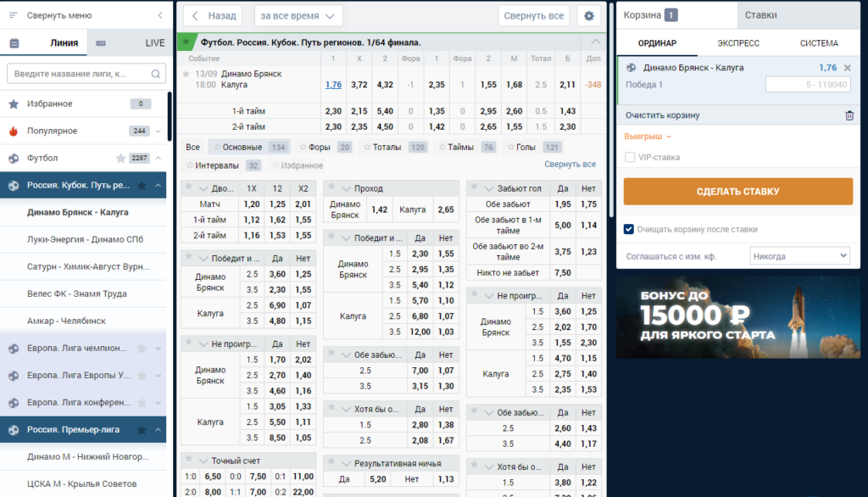Select the ЭКСПРЕСС bet type tab
868x497 pixels.
[738, 42]
